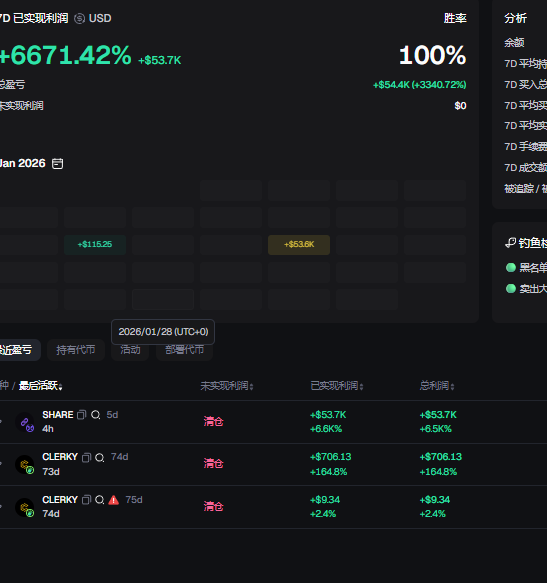The height and width of the screenshot is (583, 547).
Task: Click the +$115.25 calendar day cell
Action: [95, 245]
